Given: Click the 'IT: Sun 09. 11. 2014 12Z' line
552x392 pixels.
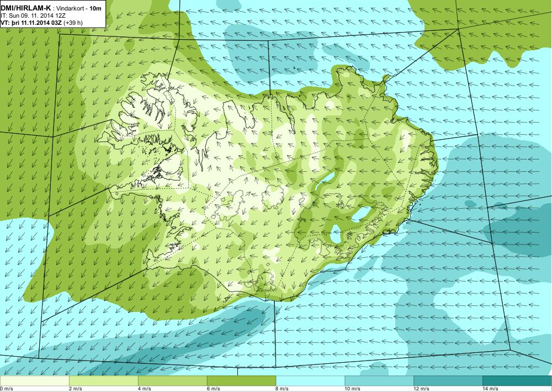Looking at the screenshot, I should coord(33,16).
